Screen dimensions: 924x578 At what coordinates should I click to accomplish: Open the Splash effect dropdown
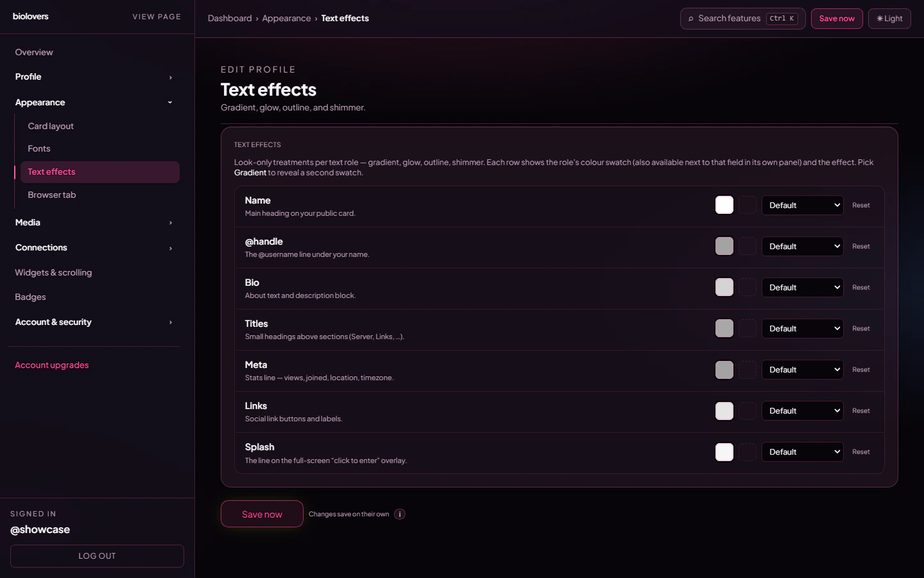(x=802, y=451)
